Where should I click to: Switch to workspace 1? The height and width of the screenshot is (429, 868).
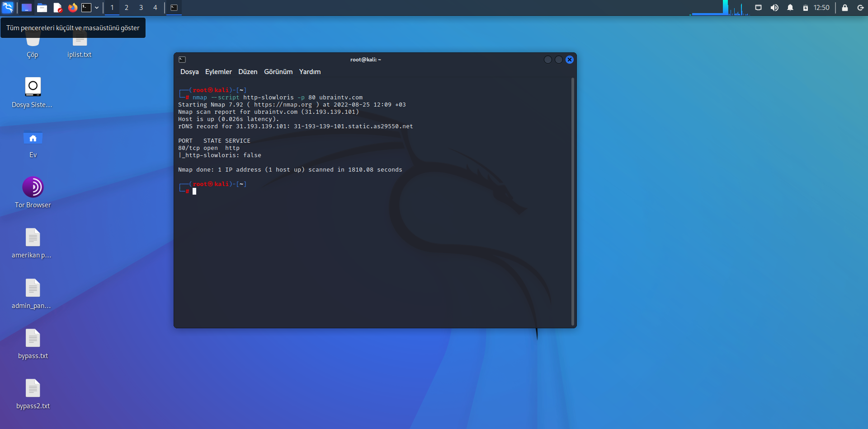[112, 8]
